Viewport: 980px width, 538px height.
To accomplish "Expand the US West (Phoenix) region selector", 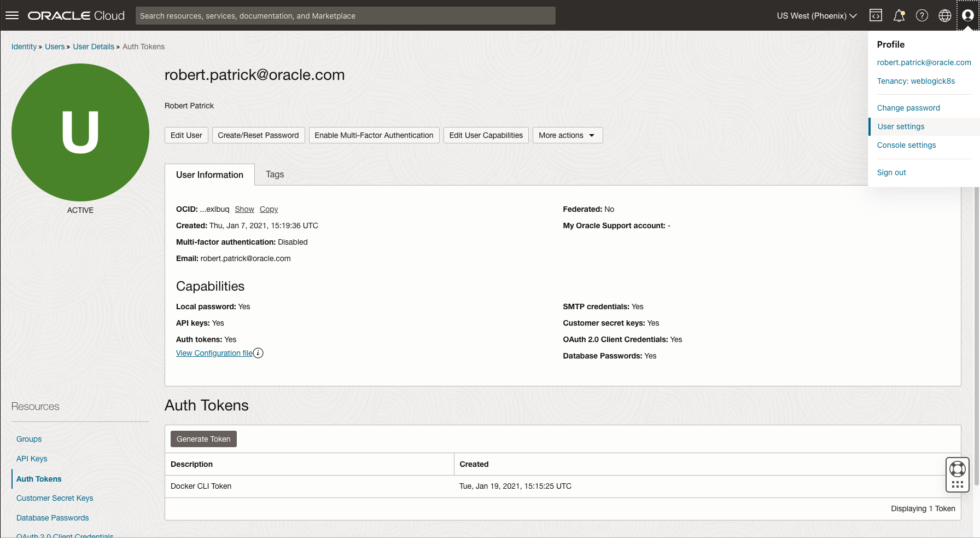I will click(x=816, y=16).
